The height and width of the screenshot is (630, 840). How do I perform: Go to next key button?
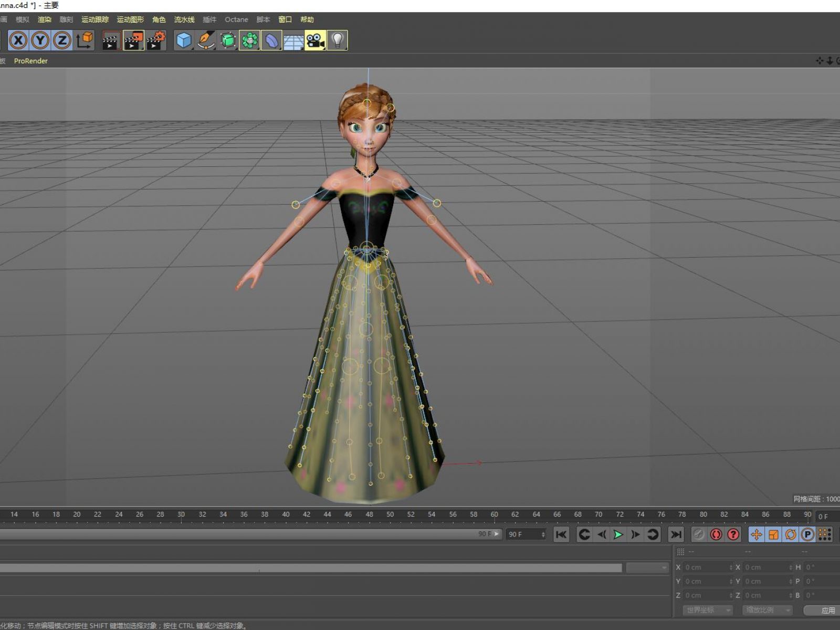pos(653,534)
